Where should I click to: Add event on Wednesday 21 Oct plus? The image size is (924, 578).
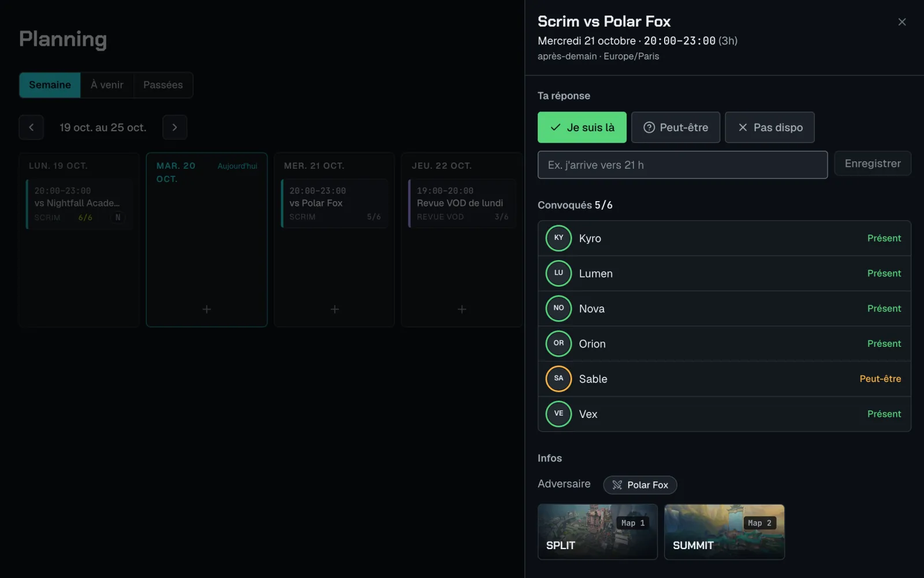pos(334,309)
